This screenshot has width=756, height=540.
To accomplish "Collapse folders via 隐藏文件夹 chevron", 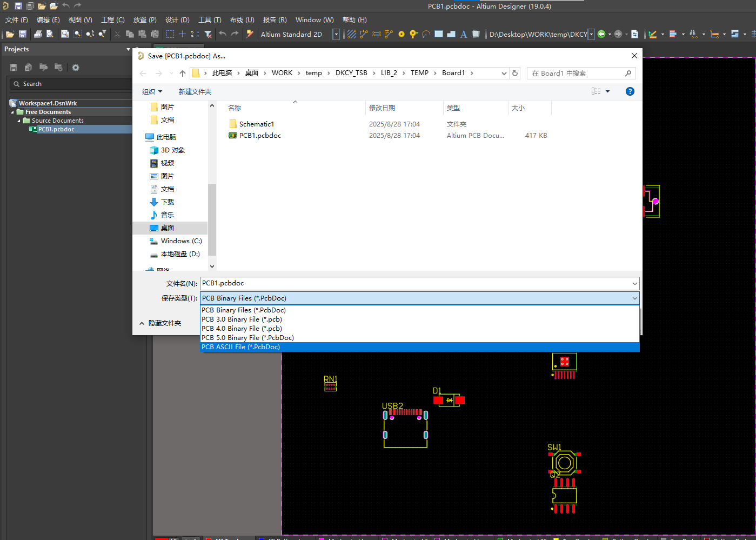I will click(142, 323).
